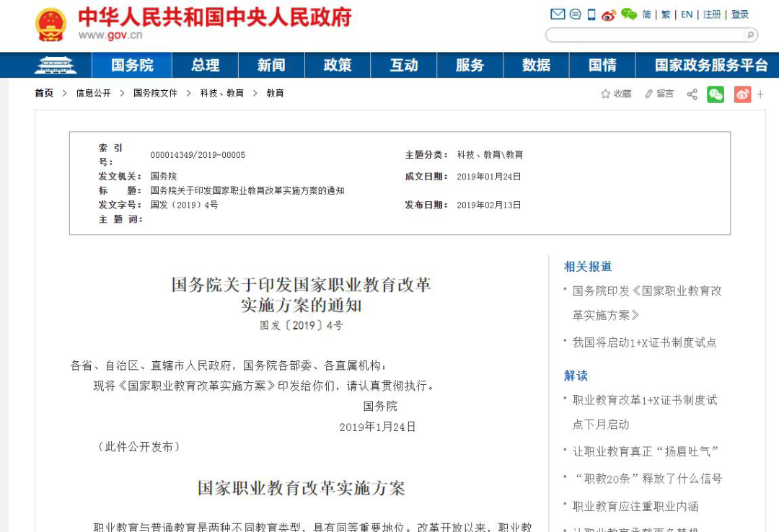Click the search magnifier icon
The width and height of the screenshot is (779, 532).
tap(749, 35)
